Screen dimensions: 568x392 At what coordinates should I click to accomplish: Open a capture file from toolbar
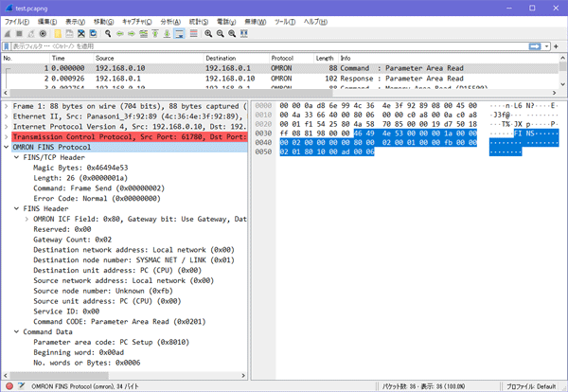[x=58, y=34]
